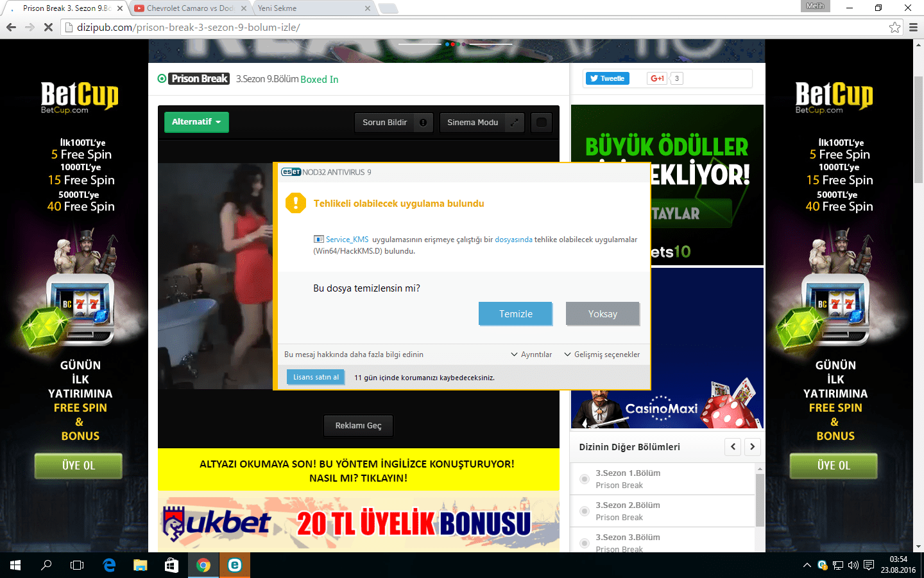924x578 pixels.
Task: Click the Temizle button to clean the file
Action: pyautogui.click(x=515, y=313)
